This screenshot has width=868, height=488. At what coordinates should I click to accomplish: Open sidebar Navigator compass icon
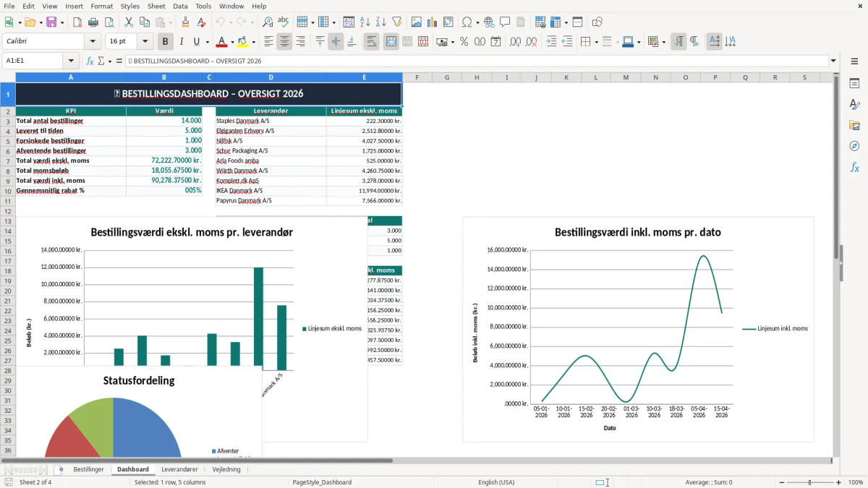pyautogui.click(x=854, y=146)
